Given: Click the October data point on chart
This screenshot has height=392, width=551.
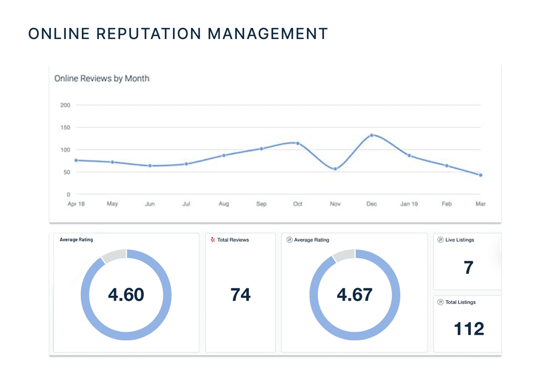Looking at the screenshot, I should click(x=298, y=143).
